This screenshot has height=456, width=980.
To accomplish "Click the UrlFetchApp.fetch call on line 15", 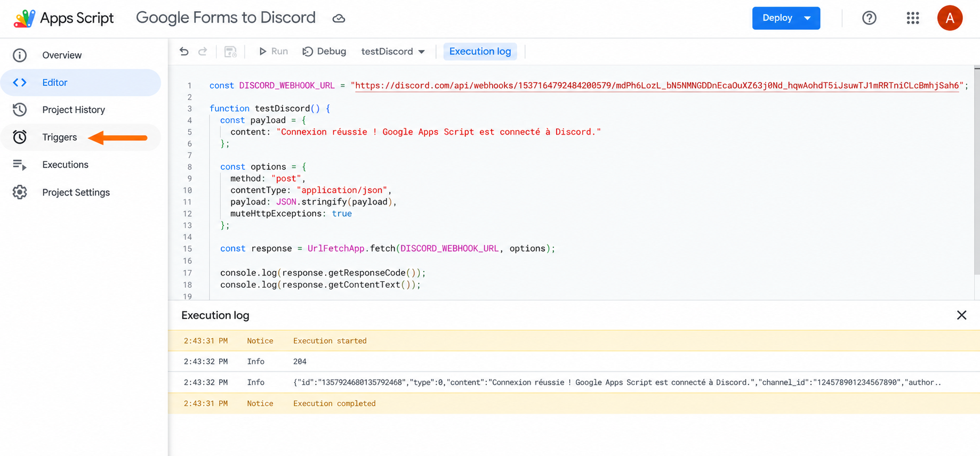I will click(431, 249).
